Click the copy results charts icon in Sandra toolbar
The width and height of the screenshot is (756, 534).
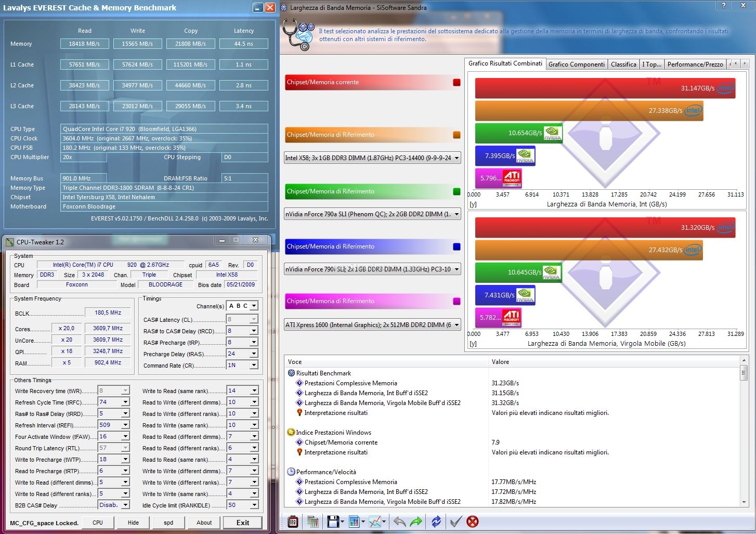(312, 522)
